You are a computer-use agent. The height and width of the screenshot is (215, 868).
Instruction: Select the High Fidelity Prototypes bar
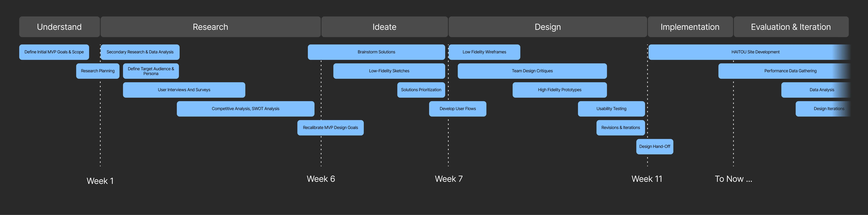pos(560,90)
